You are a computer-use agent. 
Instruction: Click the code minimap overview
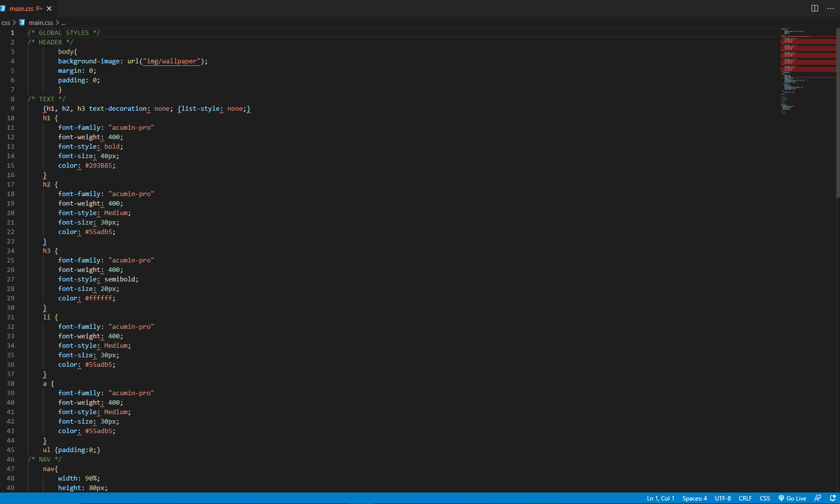tap(808, 70)
